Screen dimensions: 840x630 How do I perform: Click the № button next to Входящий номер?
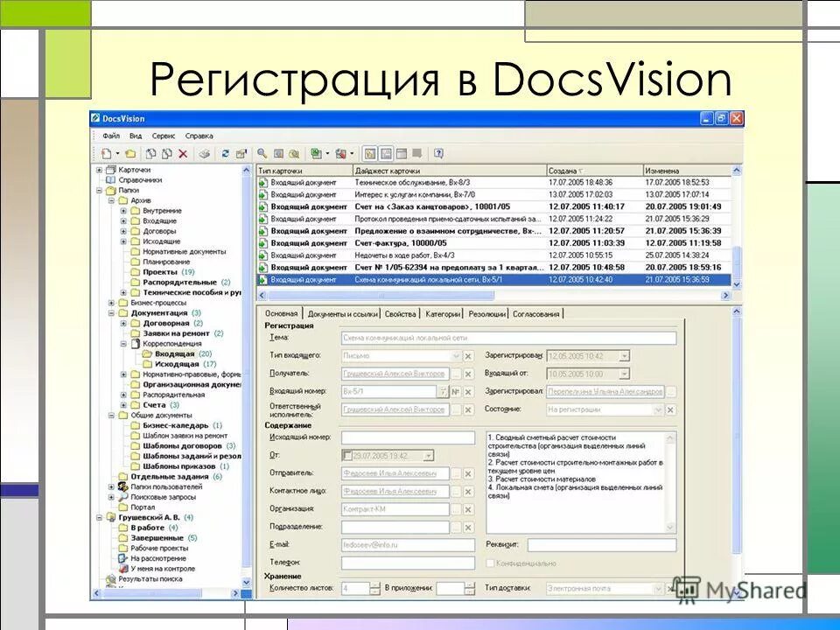[455, 392]
